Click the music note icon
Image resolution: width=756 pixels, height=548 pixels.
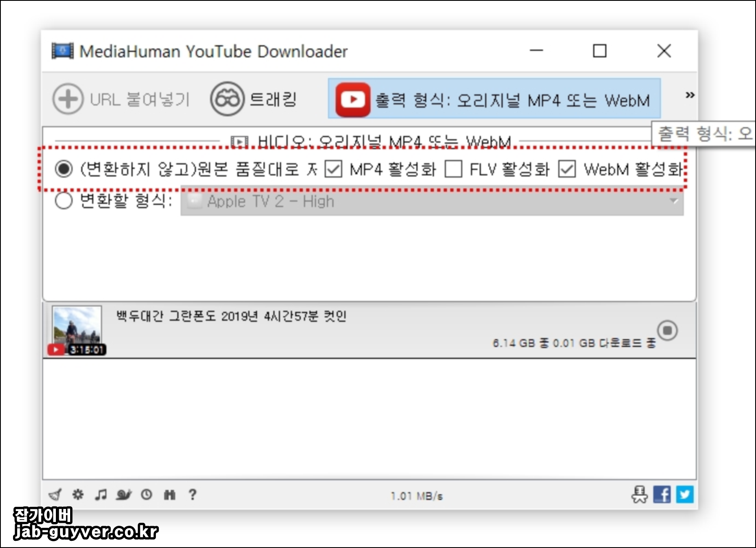[101, 495]
